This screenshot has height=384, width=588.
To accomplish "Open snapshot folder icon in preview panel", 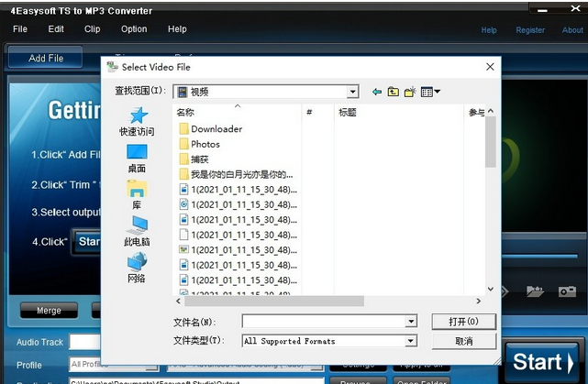I will (535, 291).
